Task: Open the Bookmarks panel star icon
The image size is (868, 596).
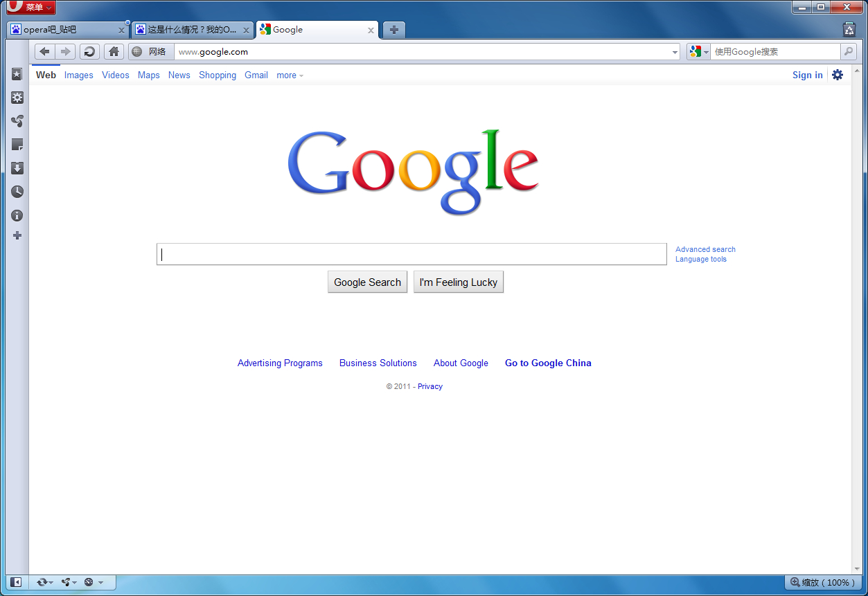Action: (17, 74)
